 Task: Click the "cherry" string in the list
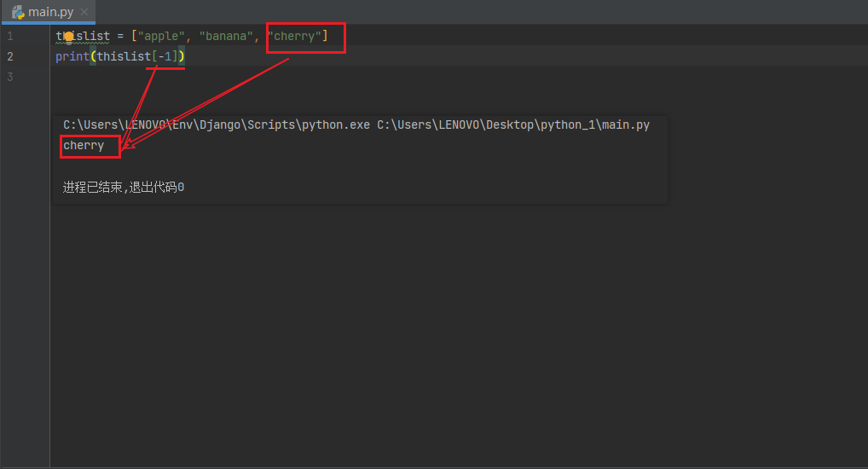(294, 36)
